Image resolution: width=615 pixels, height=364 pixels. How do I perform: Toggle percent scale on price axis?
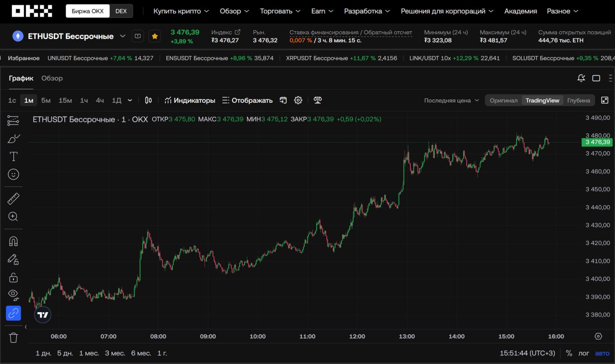(x=569, y=353)
